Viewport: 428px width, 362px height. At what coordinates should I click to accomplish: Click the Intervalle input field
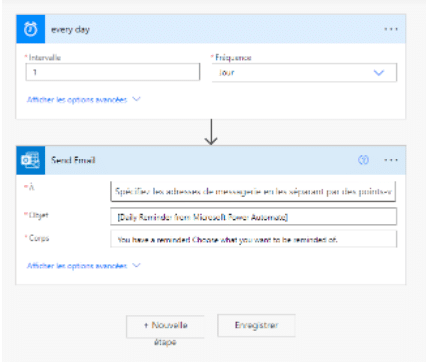tap(113, 72)
